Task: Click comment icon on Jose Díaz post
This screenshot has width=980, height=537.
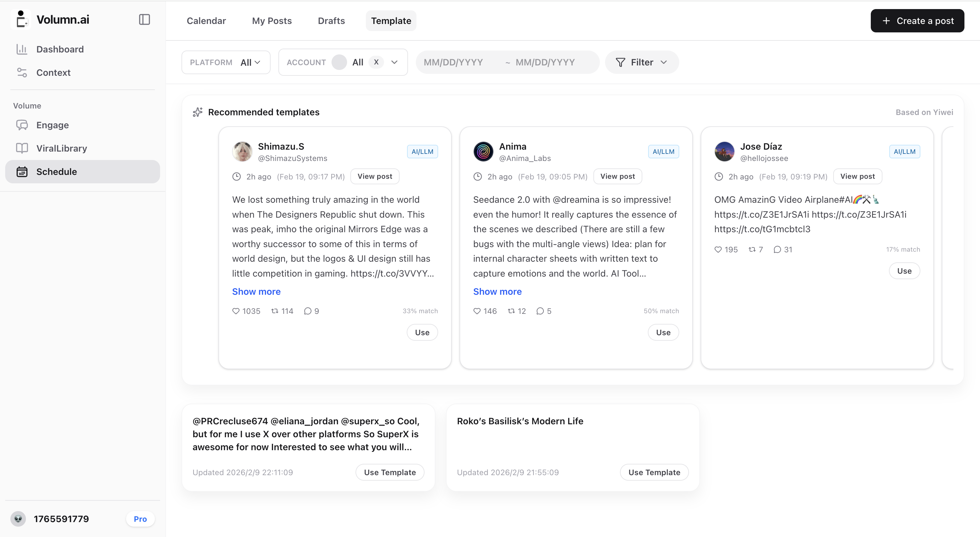Action: pos(777,249)
